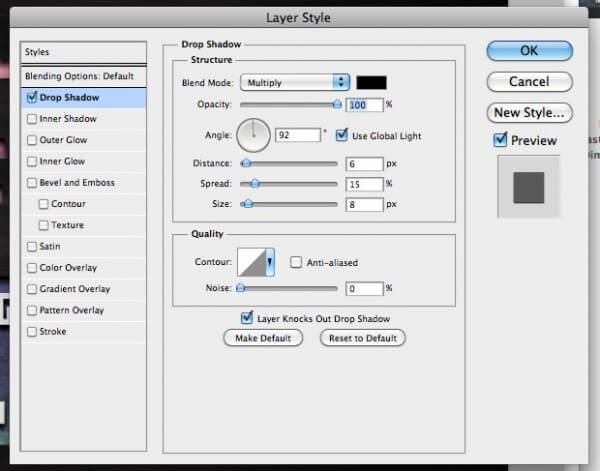Viewport: 600px width, 471px height.
Task: Open the Contour picker arrow
Action: coord(270,262)
